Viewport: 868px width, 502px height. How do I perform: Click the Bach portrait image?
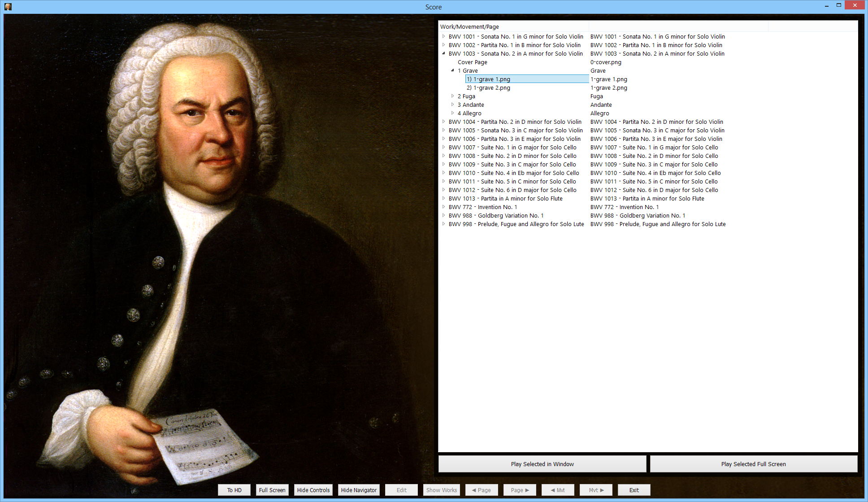coord(219,256)
